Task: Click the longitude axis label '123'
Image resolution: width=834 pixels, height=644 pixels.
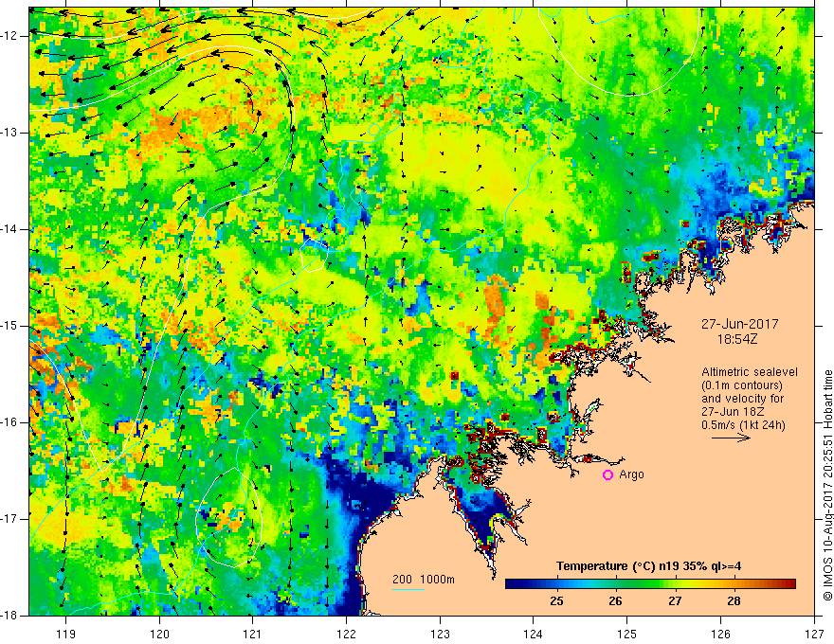Action: (x=440, y=634)
